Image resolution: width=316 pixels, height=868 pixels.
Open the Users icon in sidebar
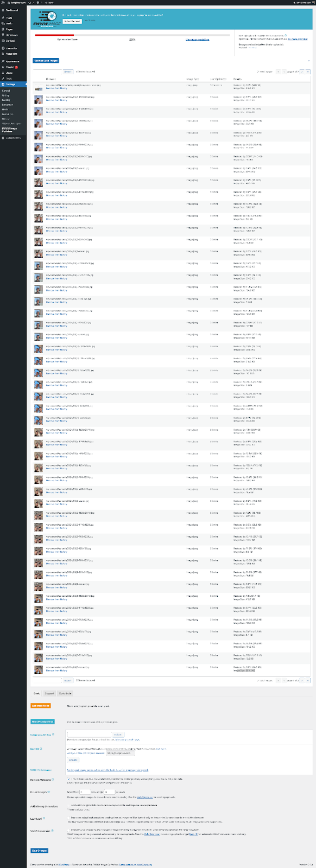point(3,72)
